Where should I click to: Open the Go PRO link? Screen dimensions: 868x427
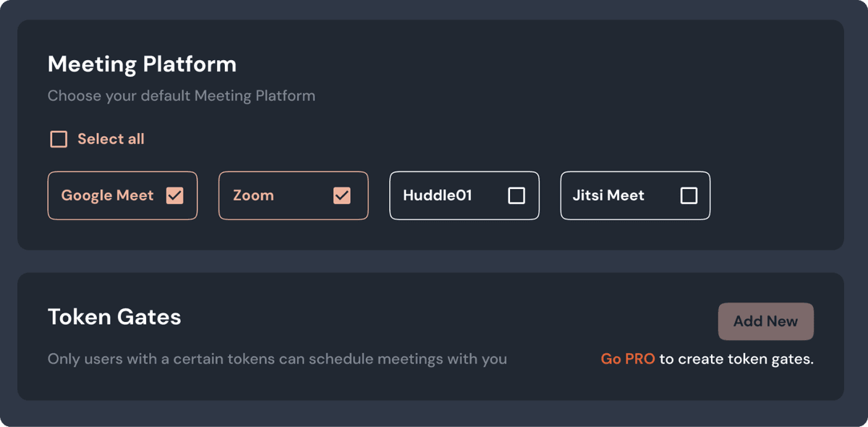tap(628, 359)
